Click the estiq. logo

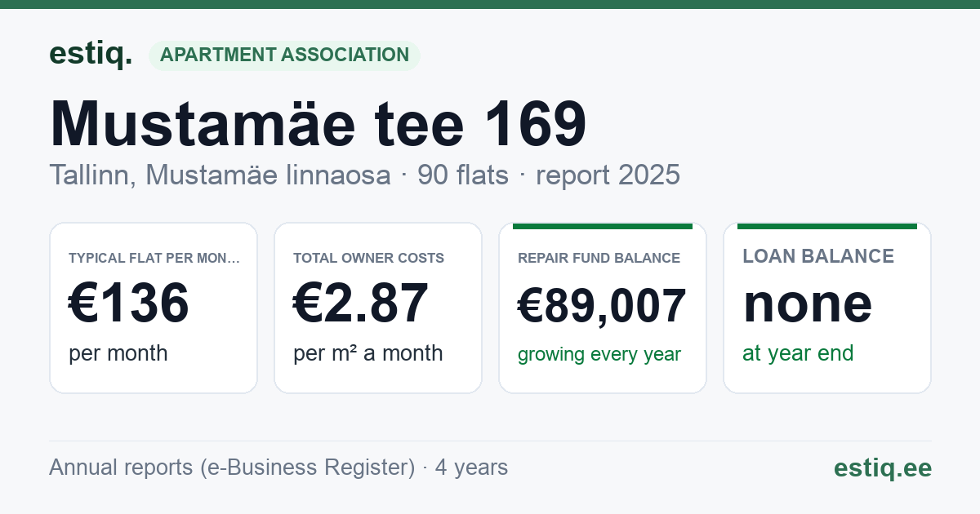[x=91, y=54]
